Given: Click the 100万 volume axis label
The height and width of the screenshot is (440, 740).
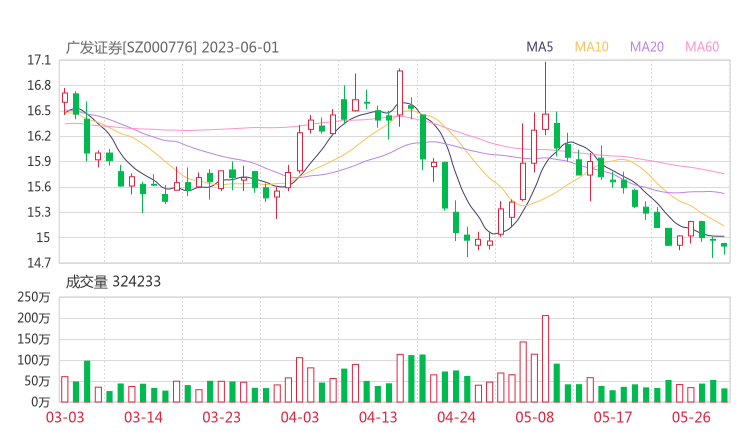Looking at the screenshot, I should pos(34,361).
